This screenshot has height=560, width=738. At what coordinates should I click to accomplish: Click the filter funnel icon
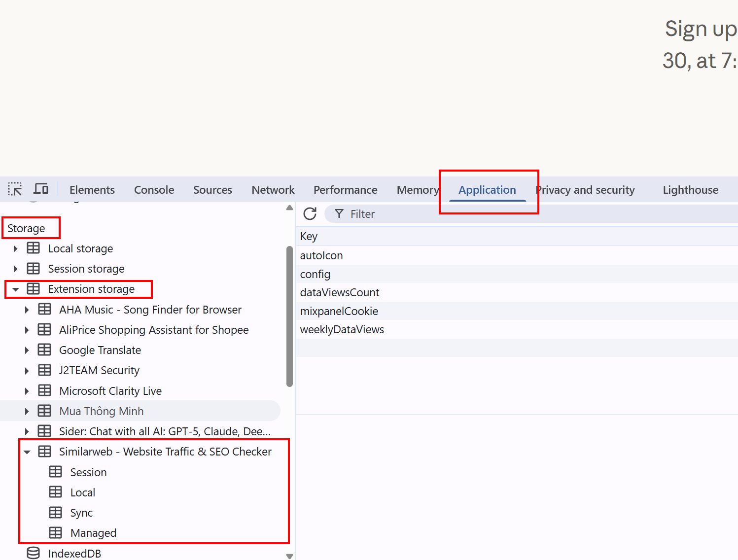click(339, 214)
